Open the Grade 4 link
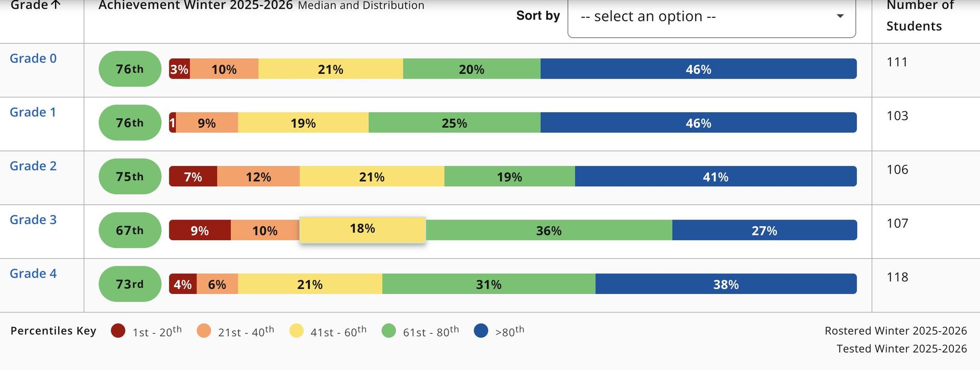The height and width of the screenshot is (370, 980). click(33, 274)
